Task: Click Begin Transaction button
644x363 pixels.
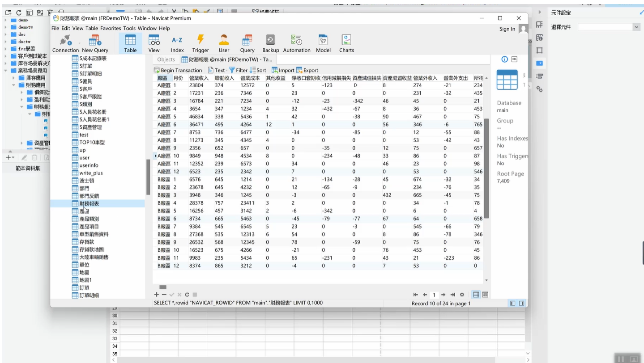Action: (178, 70)
